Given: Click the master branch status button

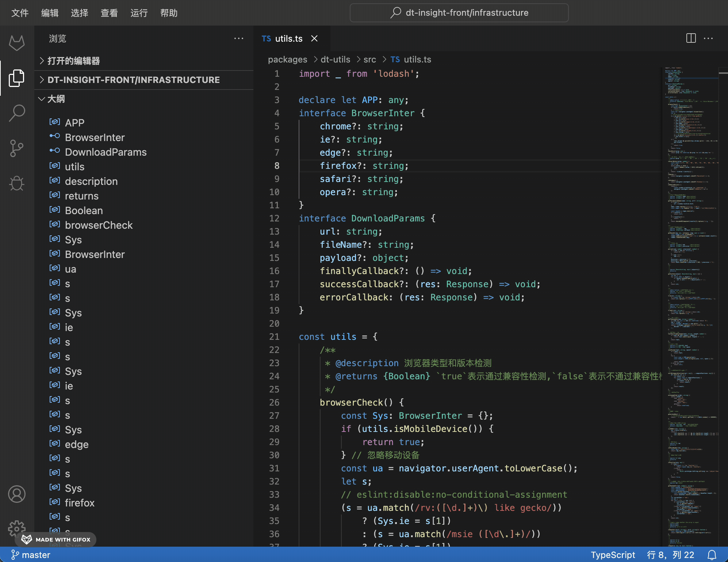Looking at the screenshot, I should (x=31, y=555).
